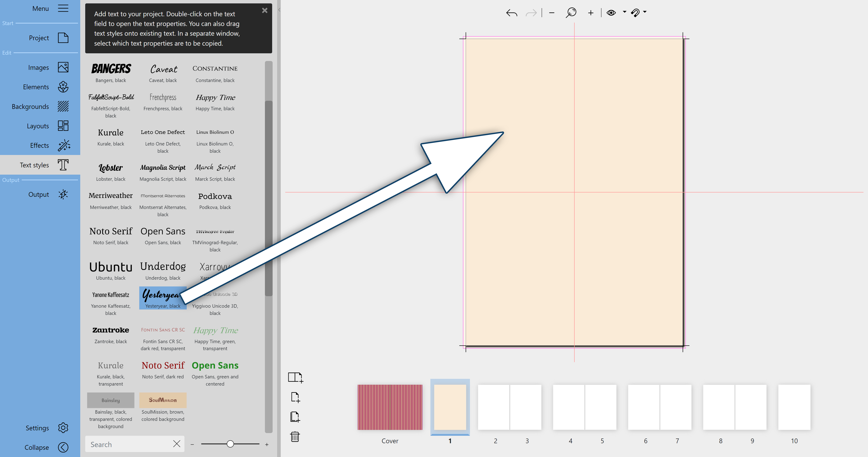Click the add double page icon

click(x=295, y=377)
